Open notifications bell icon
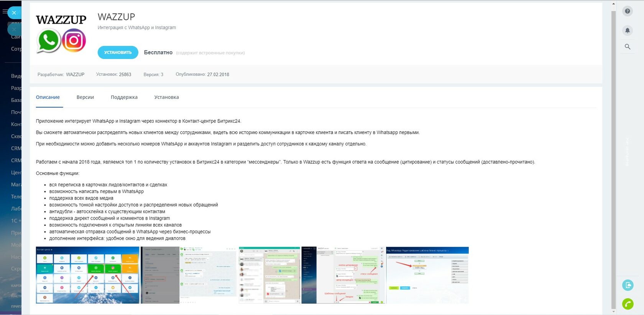This screenshot has height=315, width=644. [x=628, y=30]
